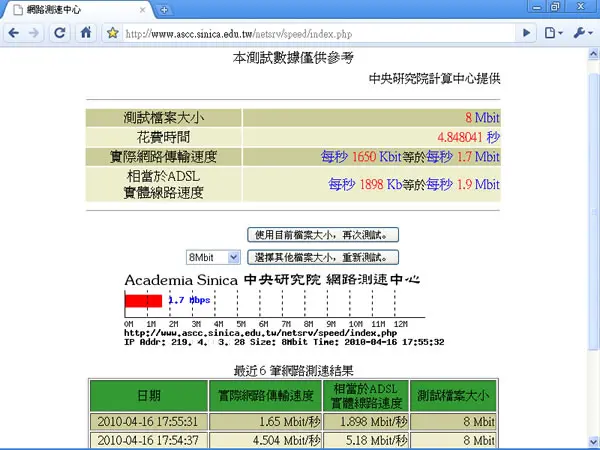
Task: Click the 2010-04-16 17:55:31 result row
Action: (x=293, y=422)
